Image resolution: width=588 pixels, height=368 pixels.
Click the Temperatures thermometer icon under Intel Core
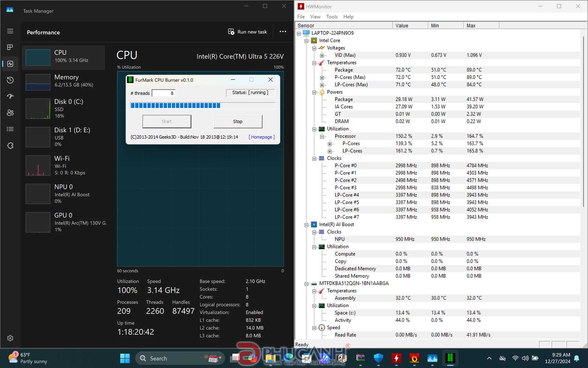(322, 63)
